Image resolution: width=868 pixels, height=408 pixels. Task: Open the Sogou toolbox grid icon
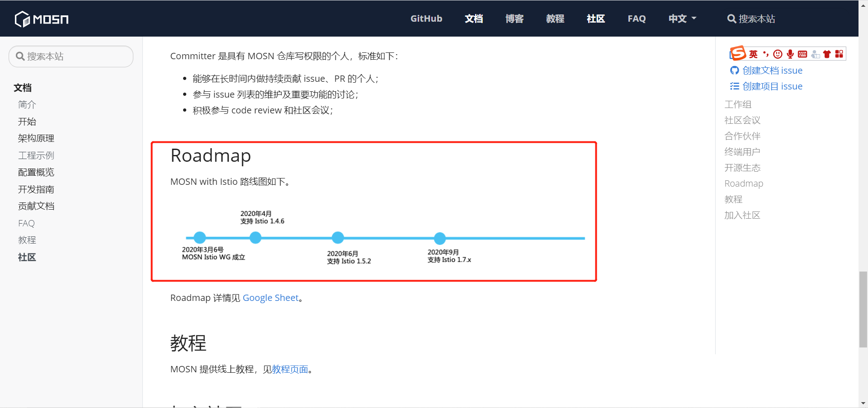839,54
